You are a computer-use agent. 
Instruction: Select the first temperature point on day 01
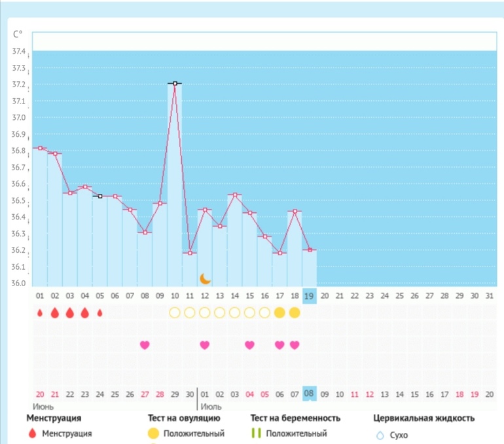(x=40, y=148)
